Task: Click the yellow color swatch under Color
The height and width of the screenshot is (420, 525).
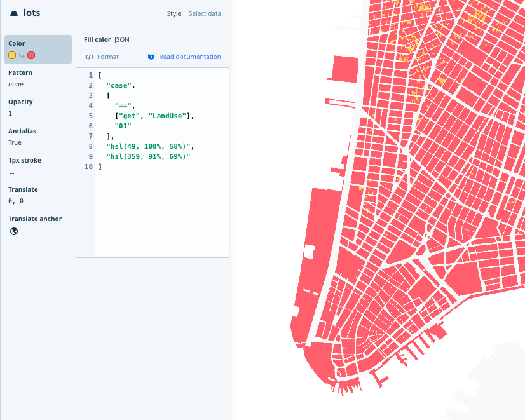Action: 11,55
